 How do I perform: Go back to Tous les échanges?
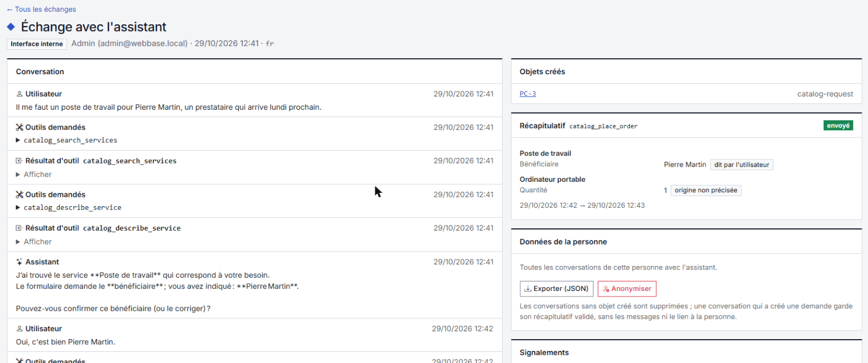(x=42, y=9)
